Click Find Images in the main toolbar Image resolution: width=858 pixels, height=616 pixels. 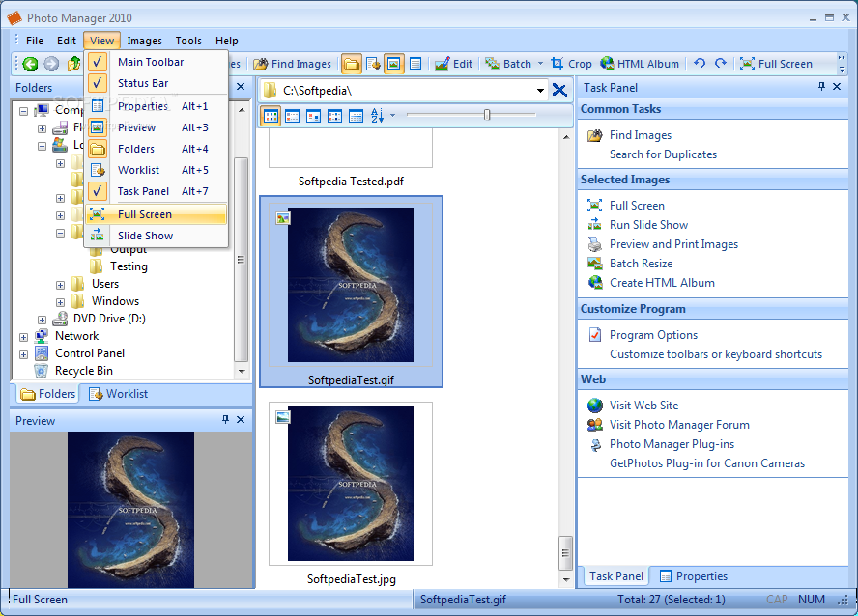tap(293, 64)
